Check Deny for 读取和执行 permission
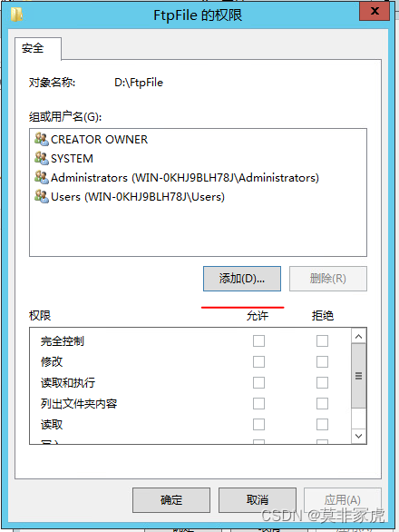 322,383
